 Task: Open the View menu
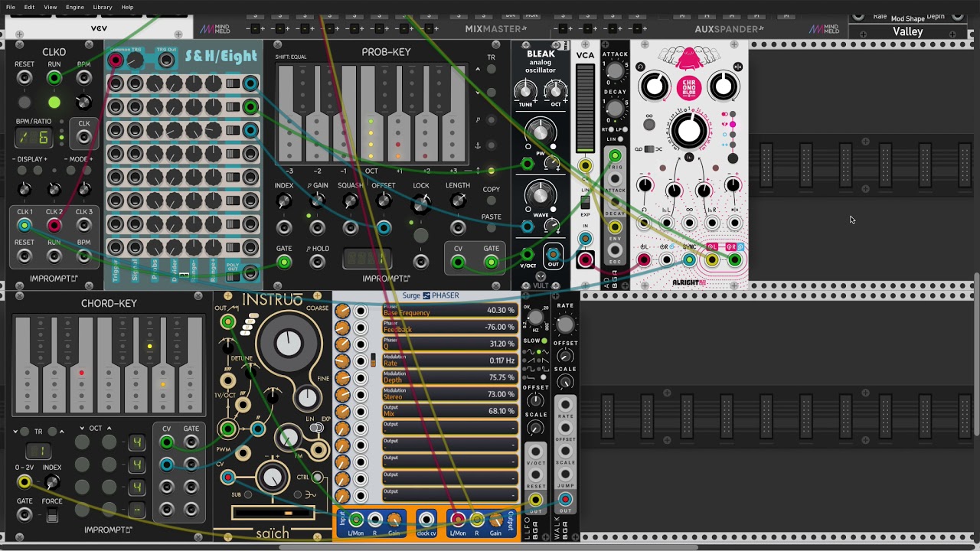[50, 7]
